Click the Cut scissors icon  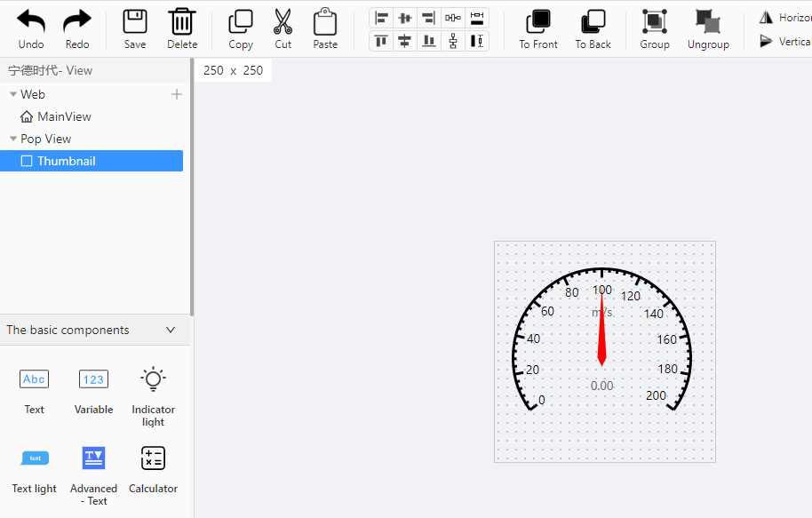click(x=283, y=21)
